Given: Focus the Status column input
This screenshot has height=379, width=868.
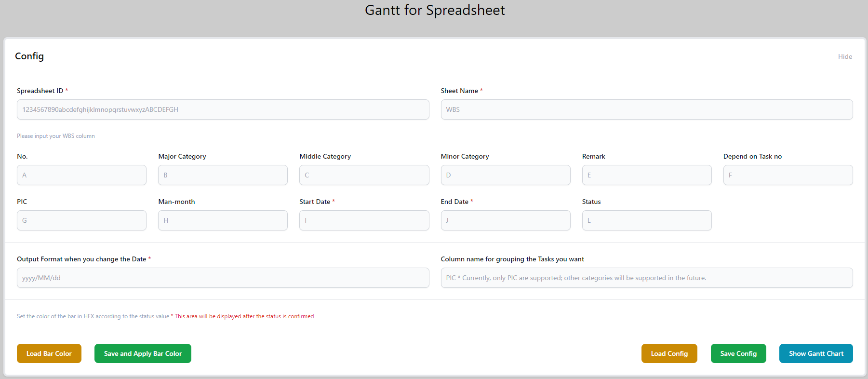Looking at the screenshot, I should [646, 220].
